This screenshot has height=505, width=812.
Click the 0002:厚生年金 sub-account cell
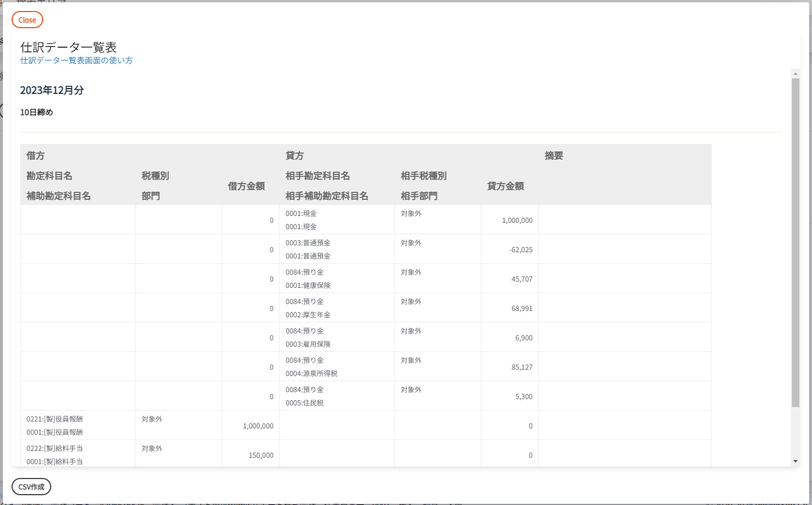(x=308, y=315)
